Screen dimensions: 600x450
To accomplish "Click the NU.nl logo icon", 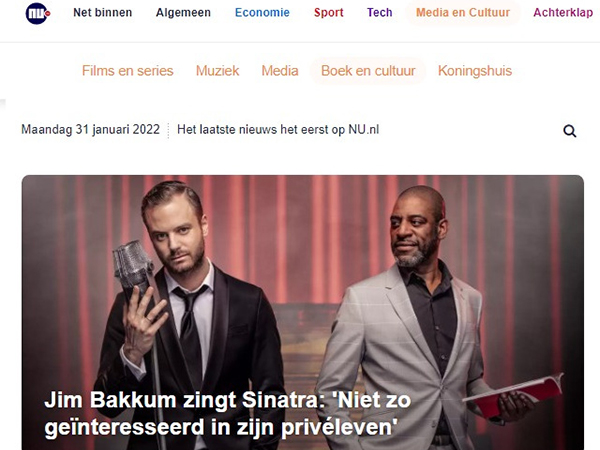I will pos(38,13).
